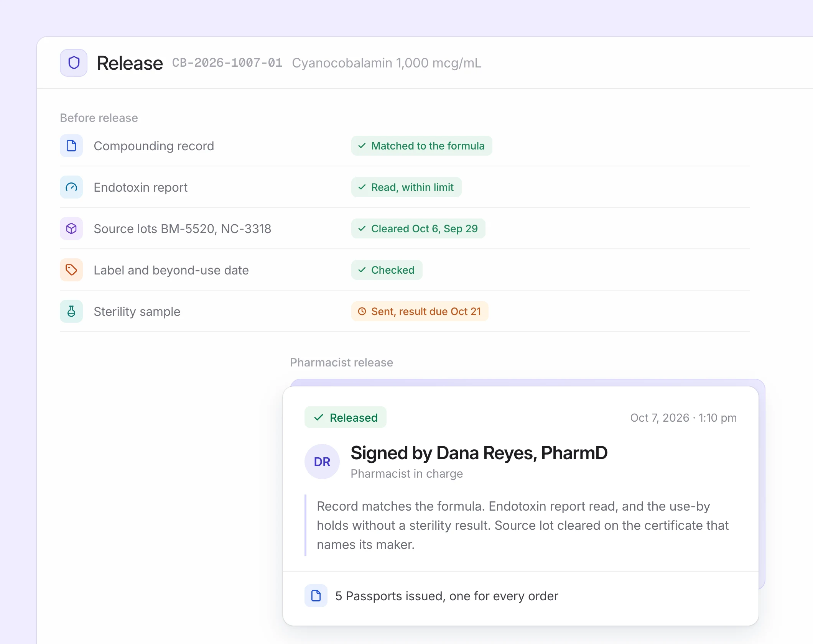This screenshot has width=813, height=644.
Task: Click the pharmacist release note text
Action: pos(522,525)
